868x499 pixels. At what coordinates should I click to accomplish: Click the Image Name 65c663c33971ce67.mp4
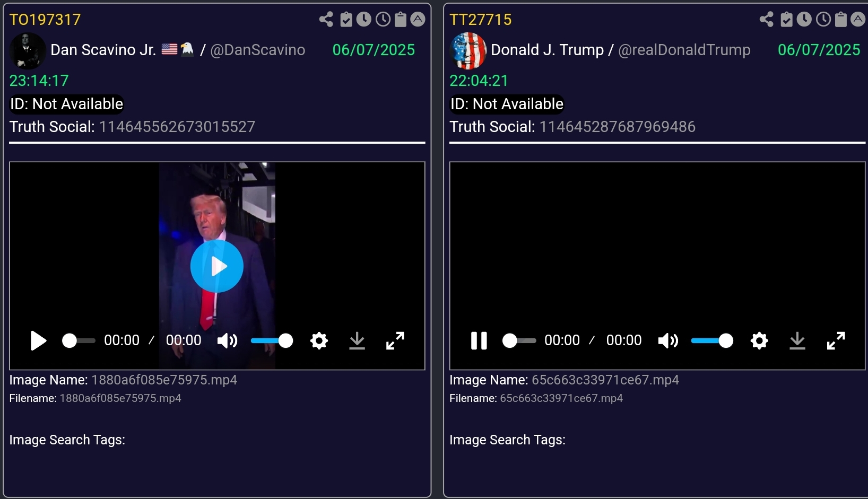tap(605, 380)
